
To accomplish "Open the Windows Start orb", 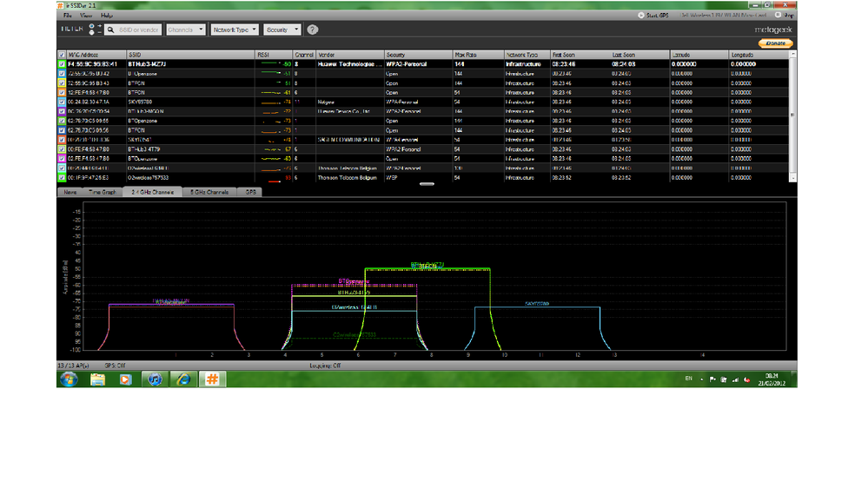I will point(70,379).
